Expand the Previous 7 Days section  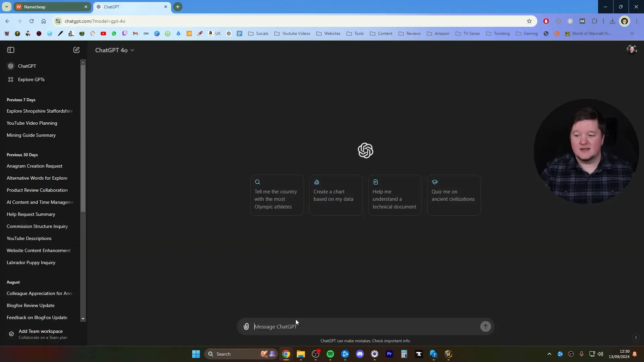click(x=21, y=100)
